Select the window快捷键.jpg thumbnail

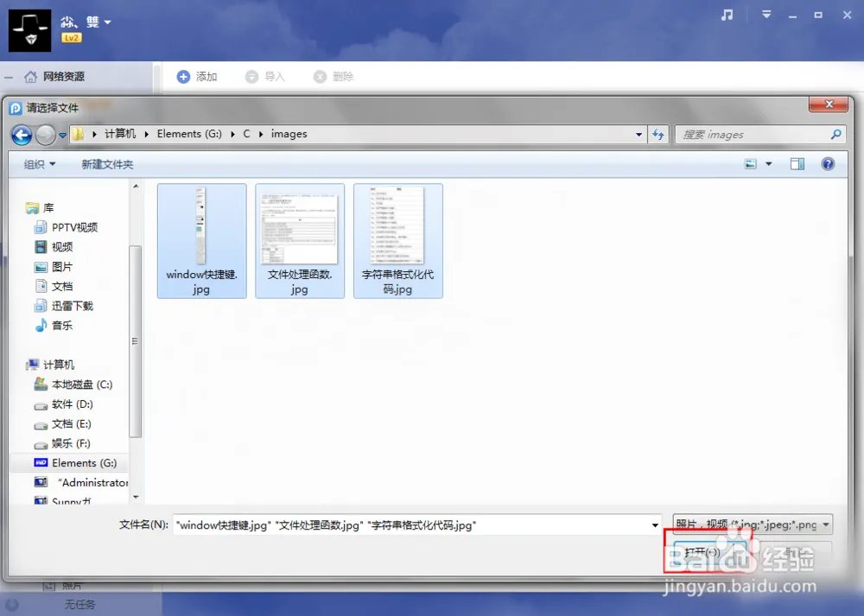pyautogui.click(x=201, y=240)
